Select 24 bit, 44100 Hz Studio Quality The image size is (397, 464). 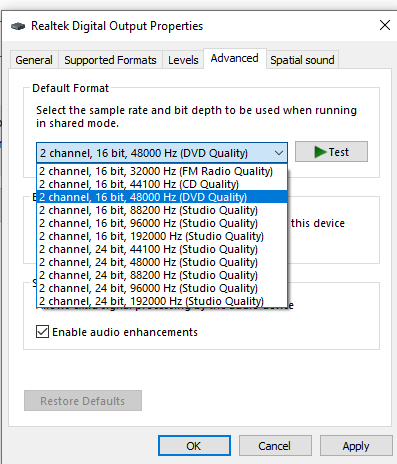coord(162,249)
